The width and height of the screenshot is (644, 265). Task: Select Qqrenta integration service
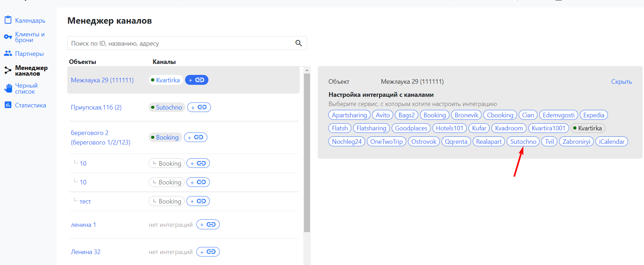(456, 141)
